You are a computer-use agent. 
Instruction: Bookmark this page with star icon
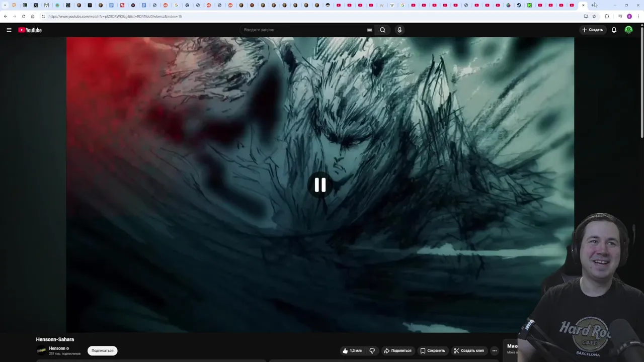click(x=594, y=16)
